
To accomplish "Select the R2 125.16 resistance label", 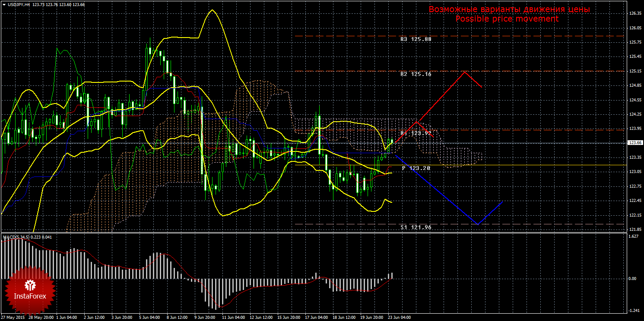I will (x=416, y=74).
